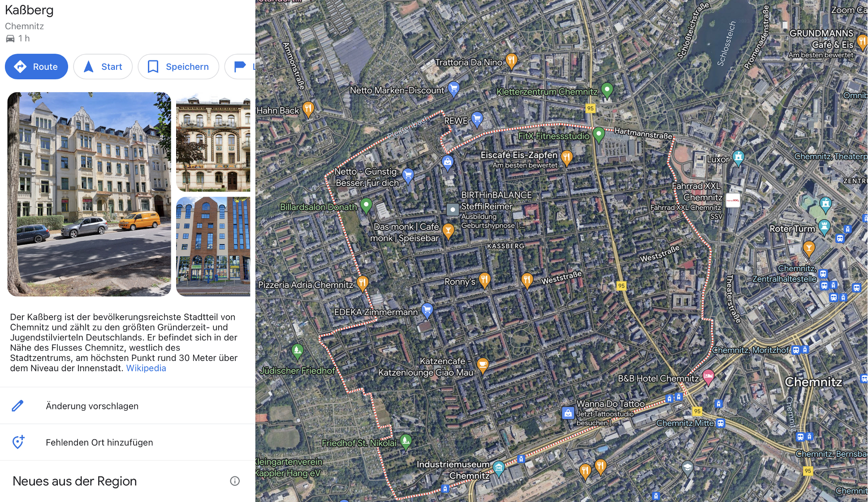Click Hahn Bäck restaurant marker
868x502 pixels.
tap(308, 109)
